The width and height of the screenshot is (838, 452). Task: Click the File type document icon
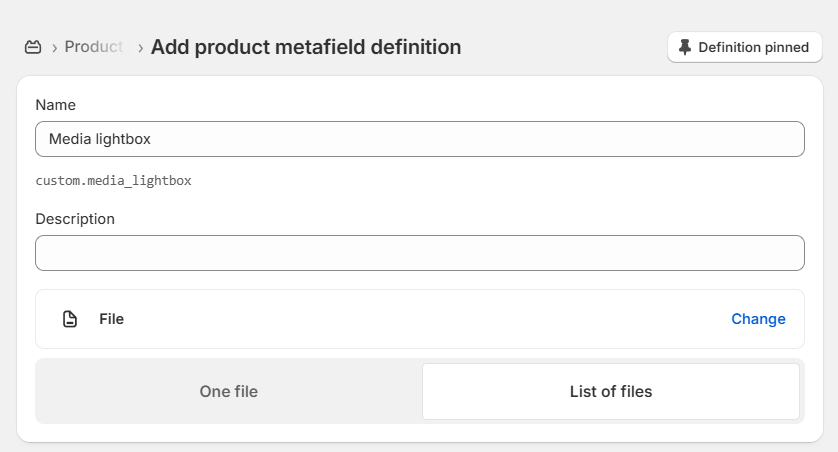(70, 319)
